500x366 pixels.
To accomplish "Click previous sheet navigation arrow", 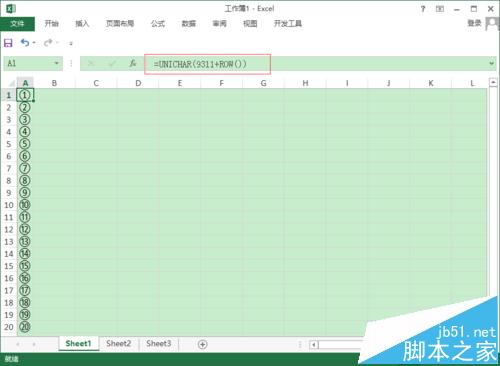I will (x=17, y=344).
